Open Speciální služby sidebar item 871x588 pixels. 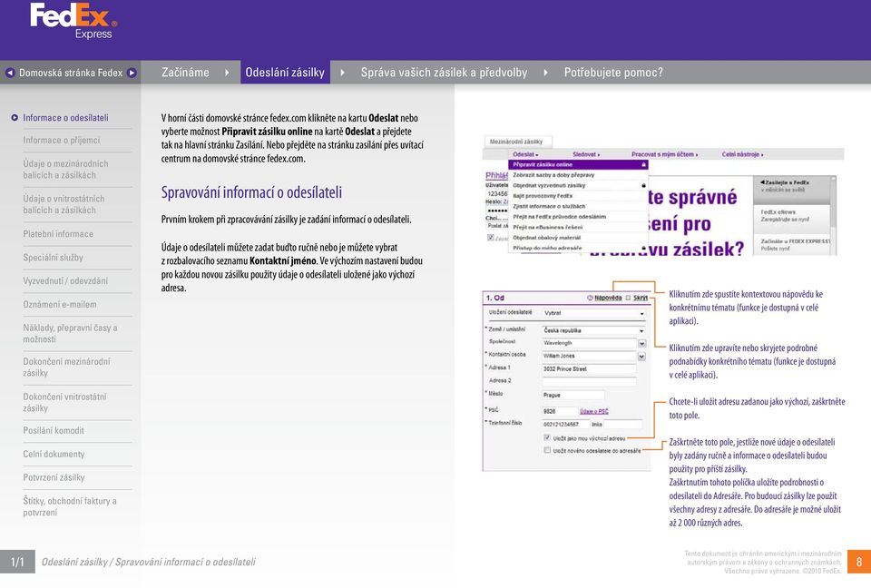point(54,258)
